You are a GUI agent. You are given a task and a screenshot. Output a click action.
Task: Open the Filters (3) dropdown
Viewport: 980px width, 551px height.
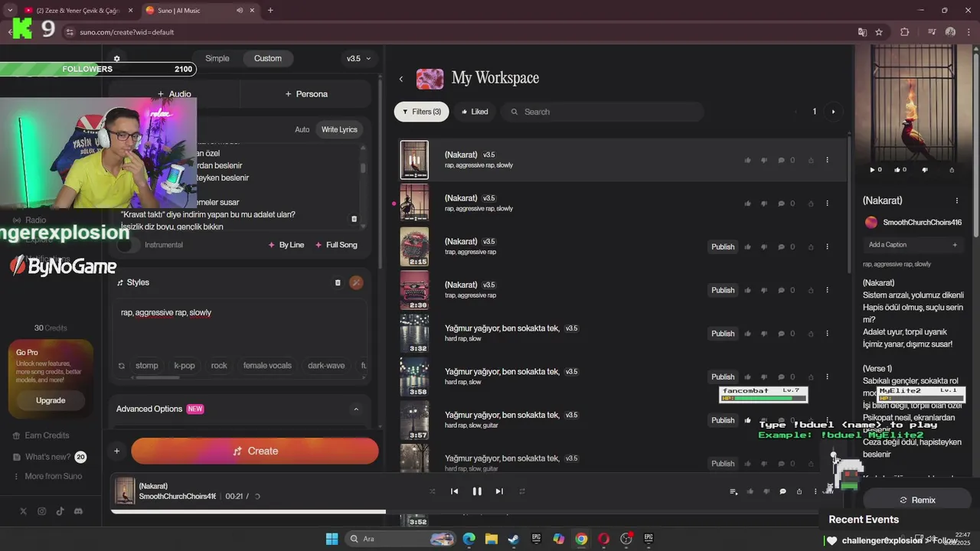pyautogui.click(x=421, y=112)
